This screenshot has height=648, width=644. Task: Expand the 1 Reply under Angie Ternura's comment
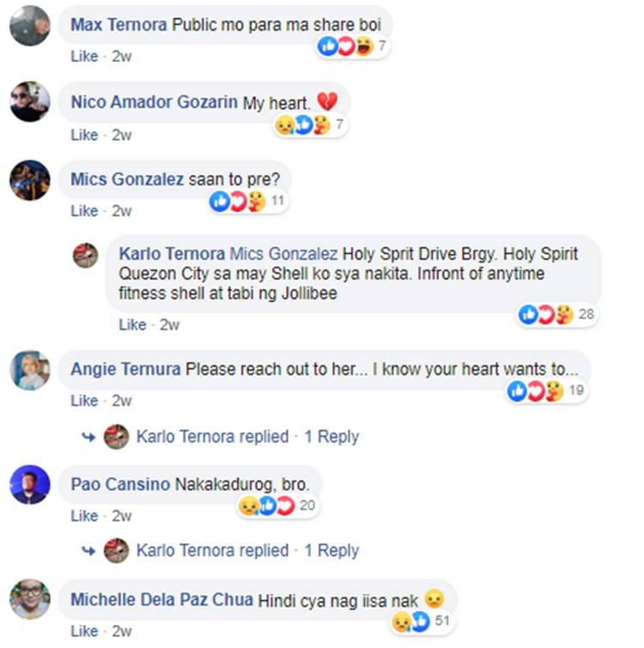(x=331, y=437)
